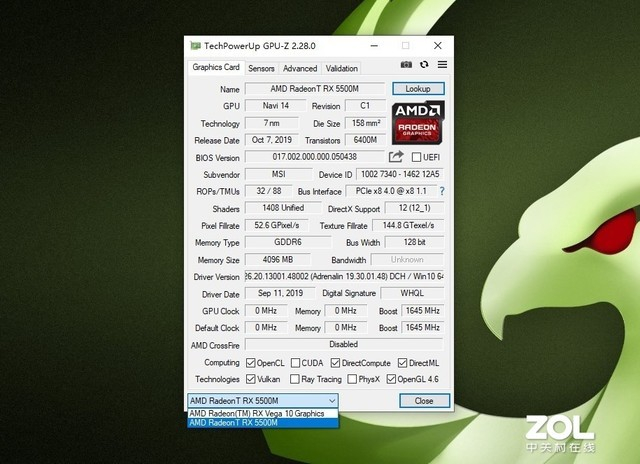Open the Advanced tab
Screen dimensions: 640x464
(x=300, y=69)
